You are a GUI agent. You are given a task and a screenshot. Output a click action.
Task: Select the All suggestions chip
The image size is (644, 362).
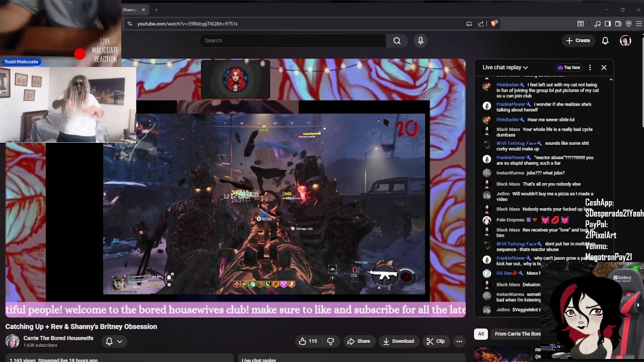pyautogui.click(x=481, y=334)
